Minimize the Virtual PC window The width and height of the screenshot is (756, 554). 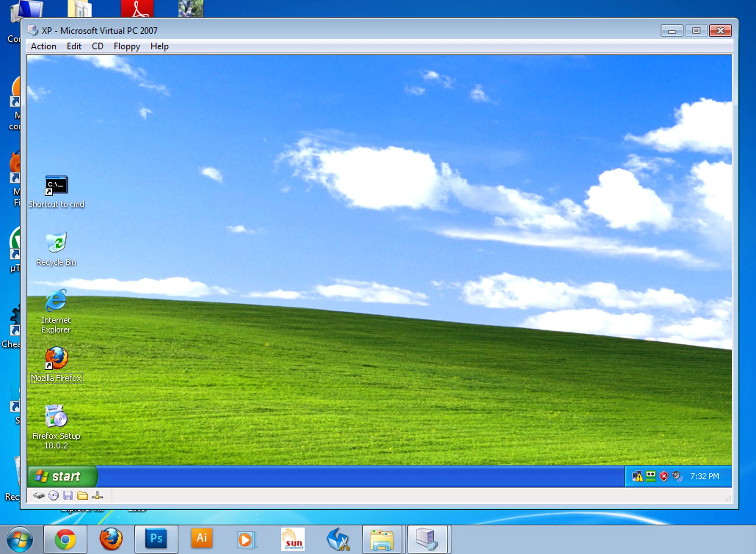point(672,30)
